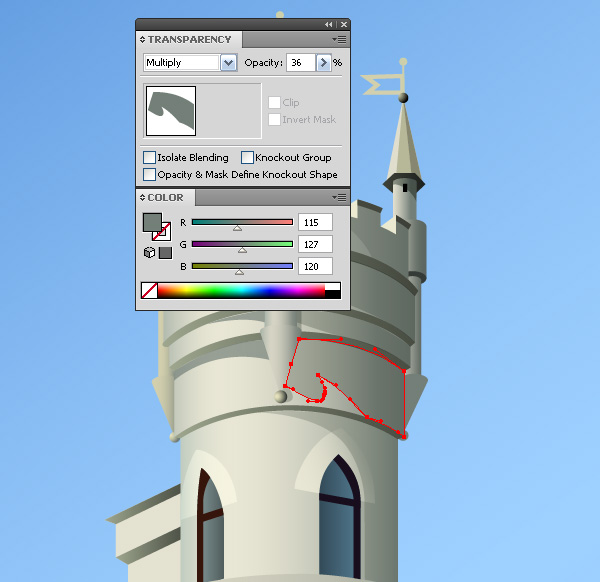
Task: Select the Fill color swatch
Action: [x=152, y=222]
